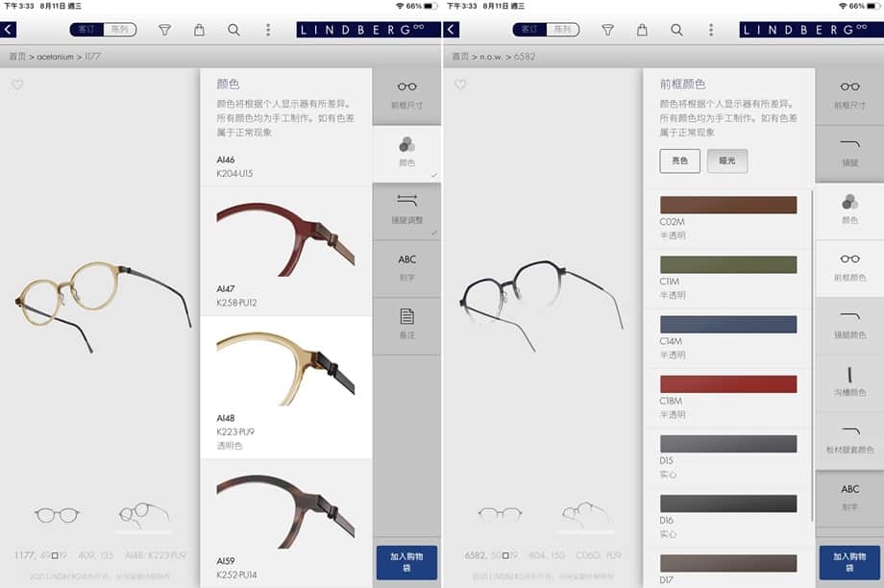Open 镜腿颜色 tab on the 6582 screen
This screenshot has height=588, width=884.
click(x=849, y=326)
